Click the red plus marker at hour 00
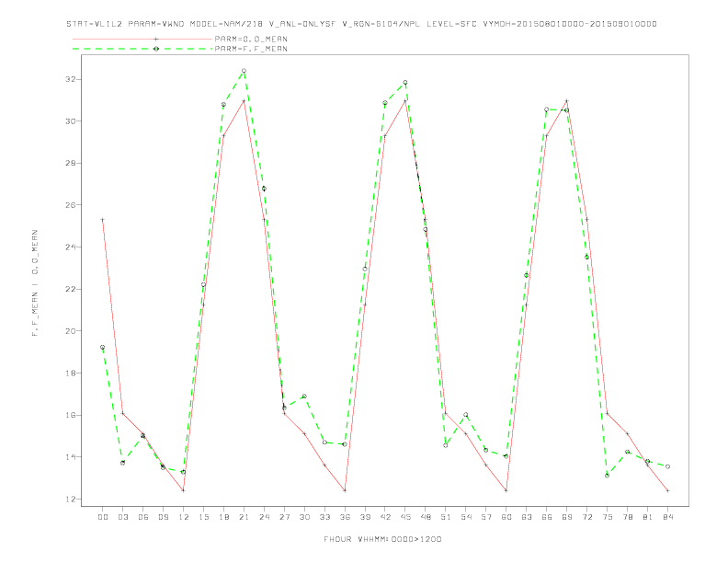The width and height of the screenshot is (728, 563). [103, 219]
